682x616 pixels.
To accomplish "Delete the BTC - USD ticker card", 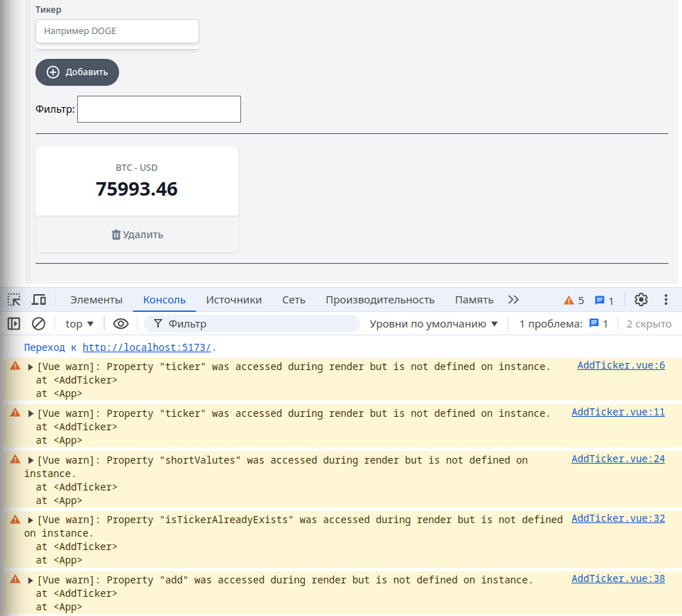I will 137,235.
